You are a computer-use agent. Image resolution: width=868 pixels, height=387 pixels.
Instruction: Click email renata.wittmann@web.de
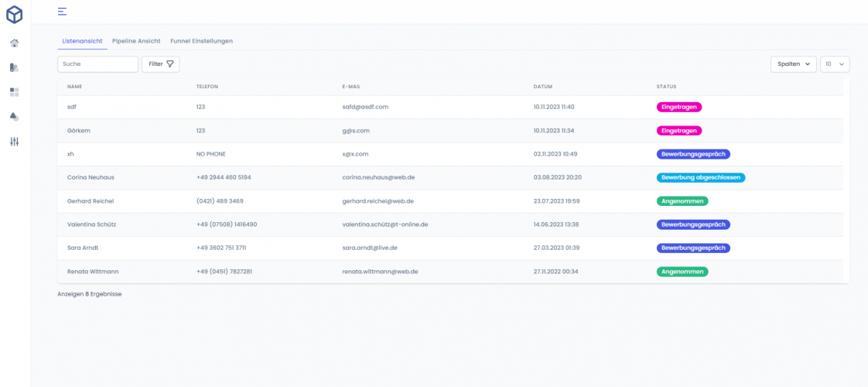pos(380,272)
